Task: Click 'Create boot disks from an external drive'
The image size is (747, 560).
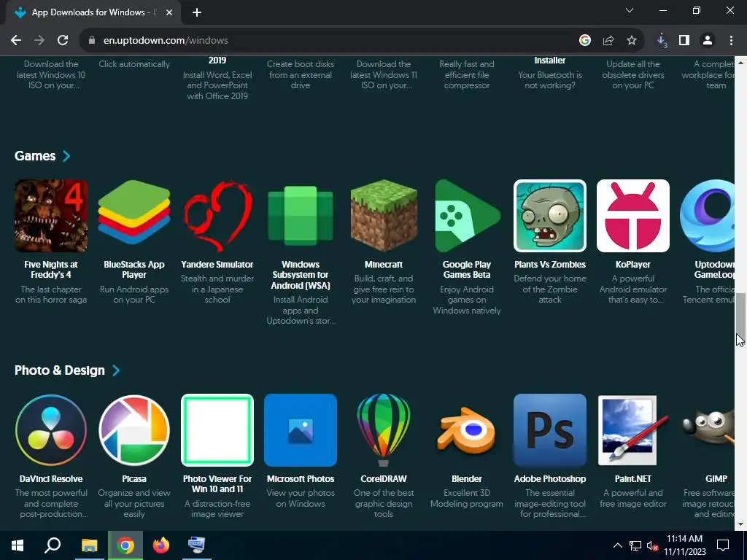Action: coord(301,75)
